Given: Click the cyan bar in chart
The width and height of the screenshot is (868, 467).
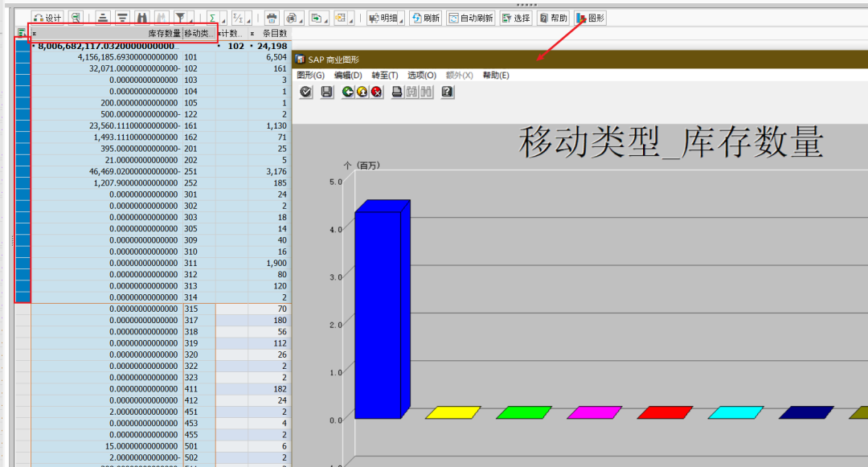Looking at the screenshot, I should pyautogui.click(x=735, y=412).
